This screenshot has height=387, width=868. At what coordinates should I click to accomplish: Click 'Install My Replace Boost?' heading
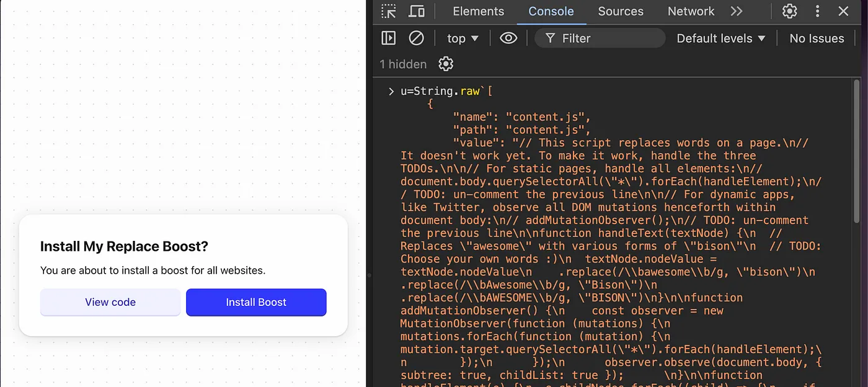[124, 246]
